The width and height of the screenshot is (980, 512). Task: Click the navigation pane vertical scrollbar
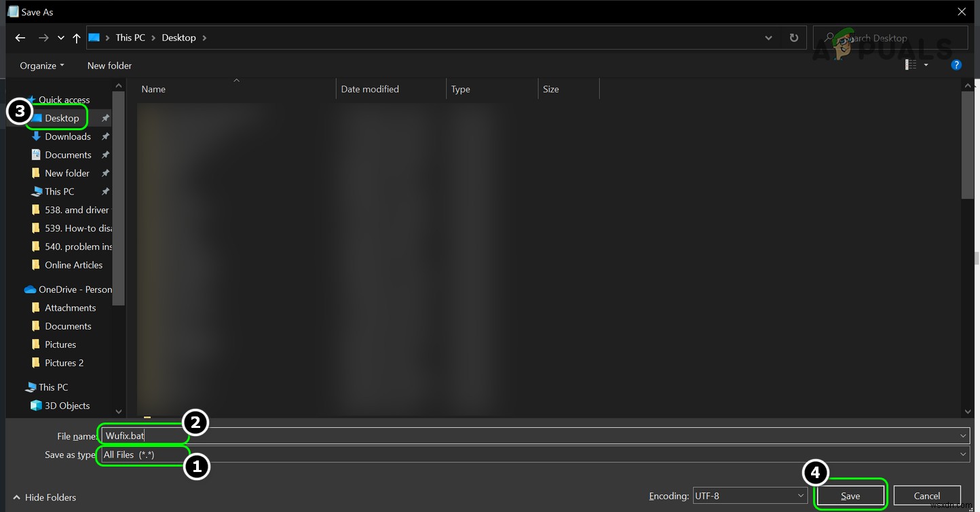pyautogui.click(x=119, y=198)
